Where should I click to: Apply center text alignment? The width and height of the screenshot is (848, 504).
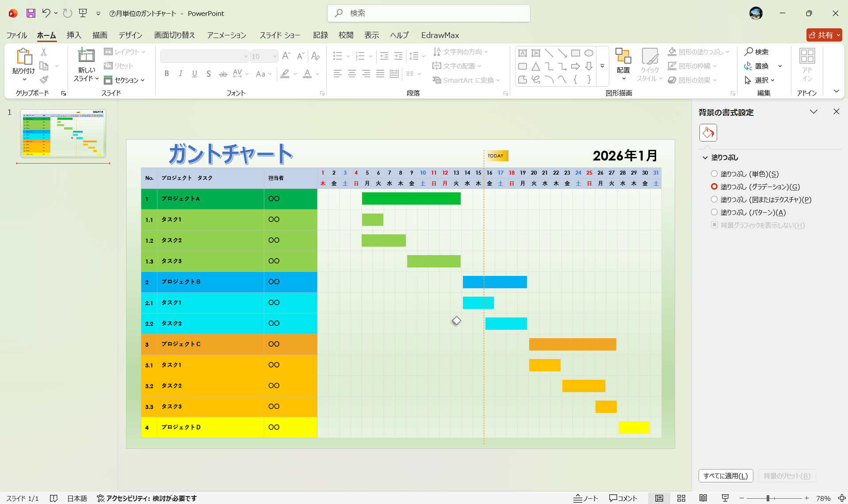coord(352,74)
